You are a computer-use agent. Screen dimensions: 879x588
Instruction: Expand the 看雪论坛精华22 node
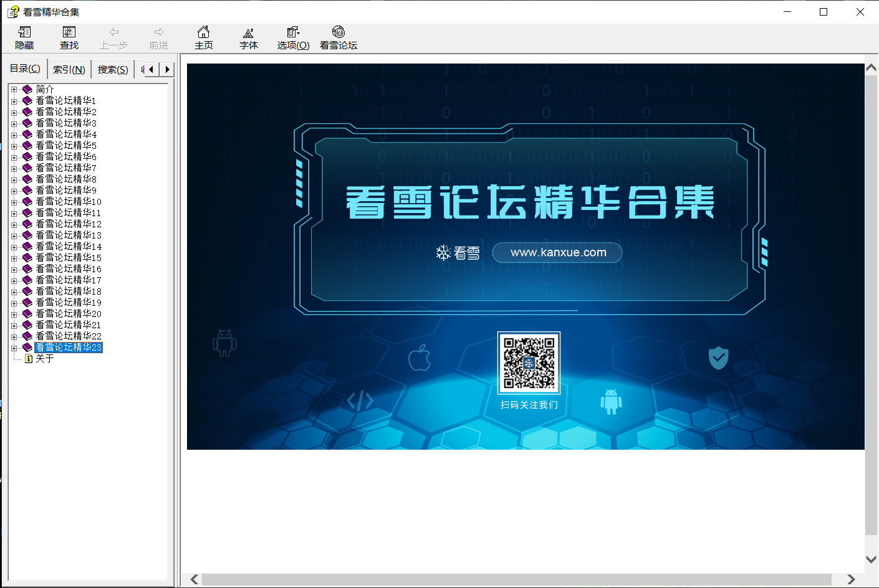point(14,336)
